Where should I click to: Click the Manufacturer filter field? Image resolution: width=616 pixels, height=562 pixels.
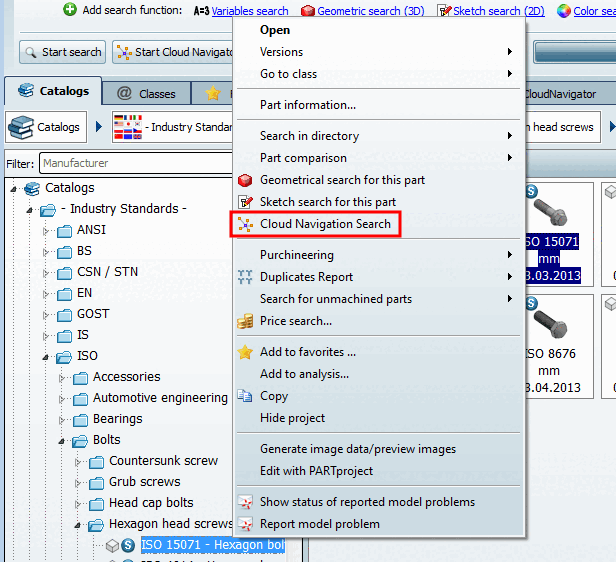[136, 163]
